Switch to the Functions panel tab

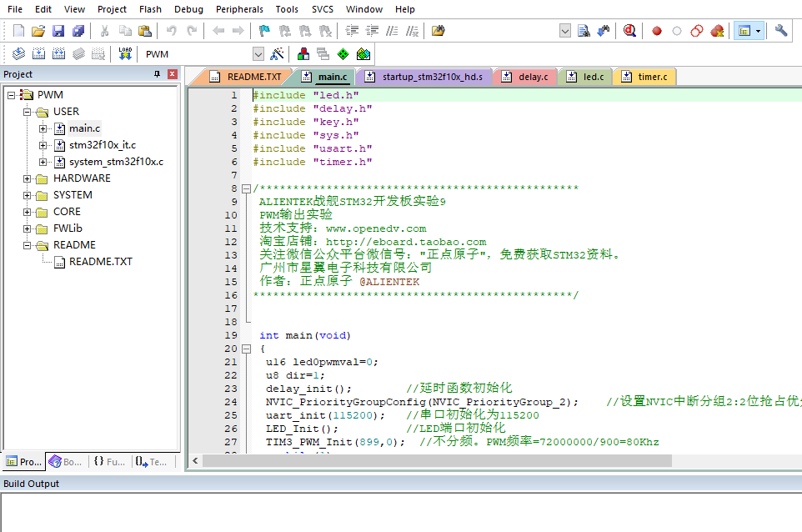109,461
